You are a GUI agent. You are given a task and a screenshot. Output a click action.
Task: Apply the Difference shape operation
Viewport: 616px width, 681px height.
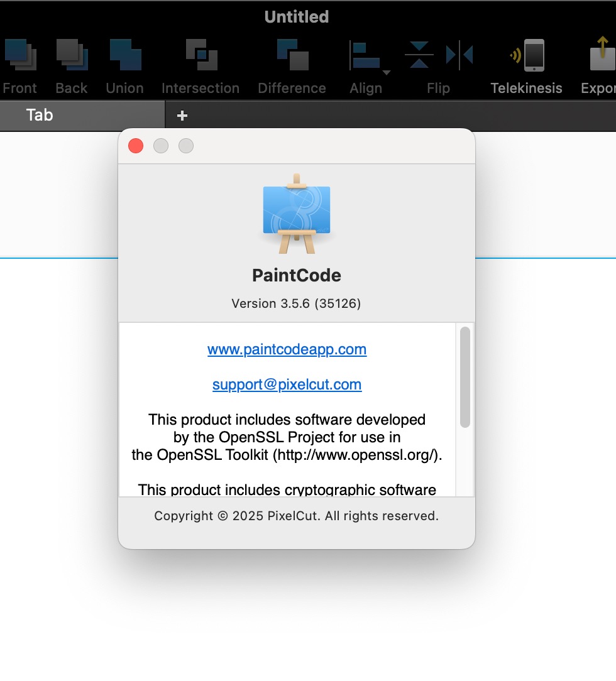point(292,55)
